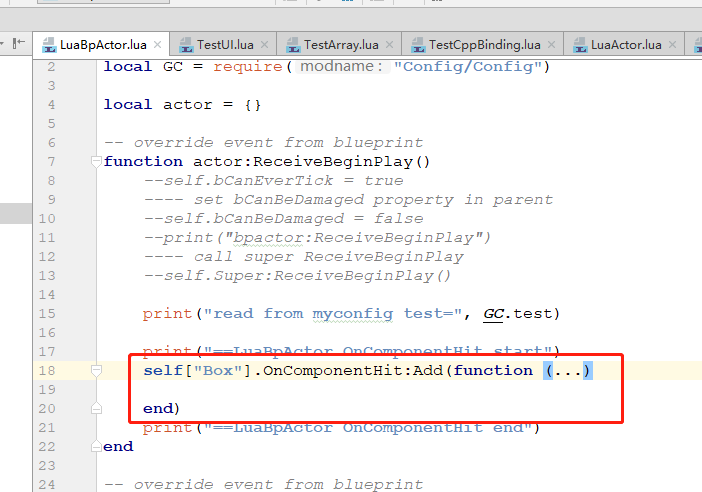702x492 pixels.
Task: Click the set bCanBeDamaged property in parent comment
Action: tap(348, 200)
